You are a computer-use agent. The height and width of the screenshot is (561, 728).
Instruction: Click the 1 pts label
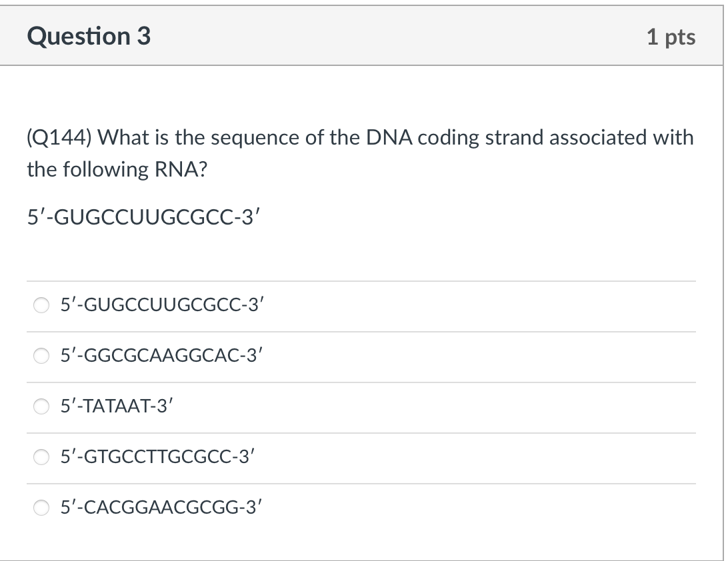coord(671,37)
